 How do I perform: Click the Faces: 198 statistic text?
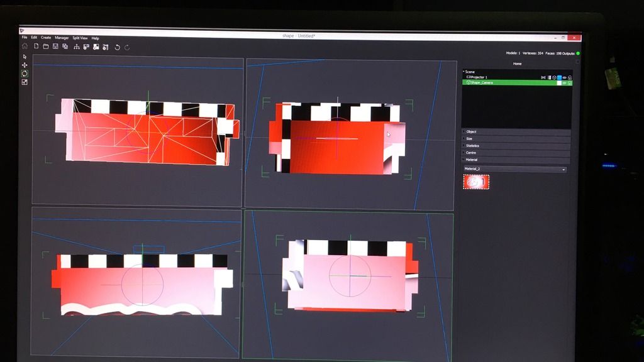pyautogui.click(x=553, y=53)
